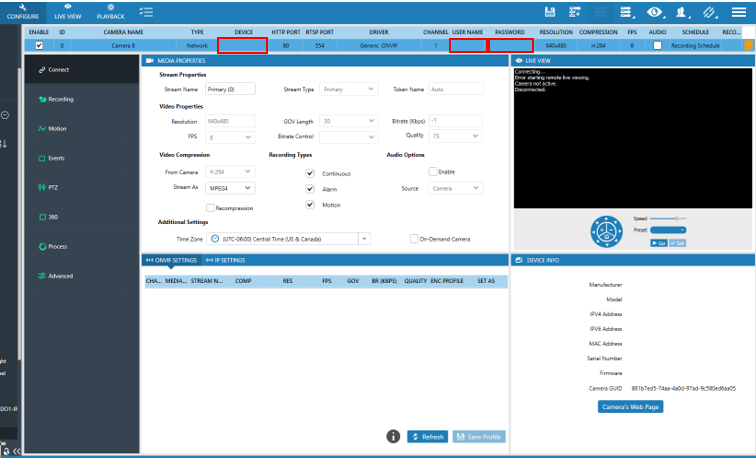Toggle the Continuous recording type checkbox
Image resolution: width=756 pixels, height=459 pixels.
(310, 173)
